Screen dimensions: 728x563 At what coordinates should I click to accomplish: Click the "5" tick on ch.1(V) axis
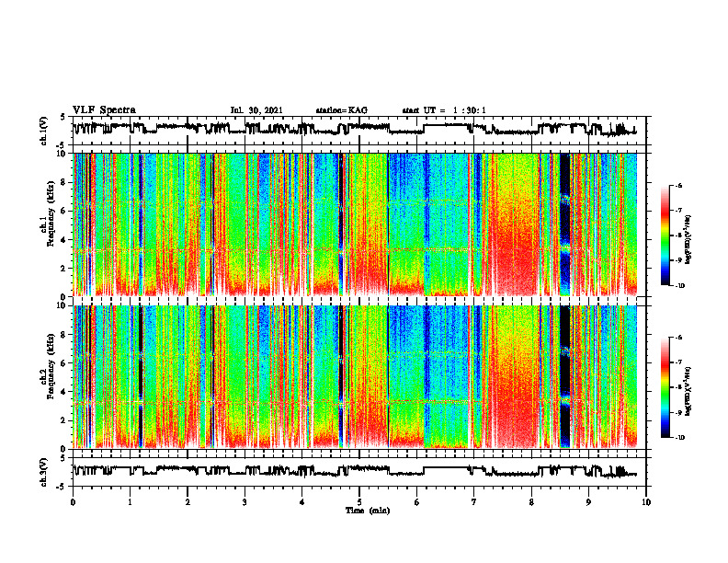[63, 117]
